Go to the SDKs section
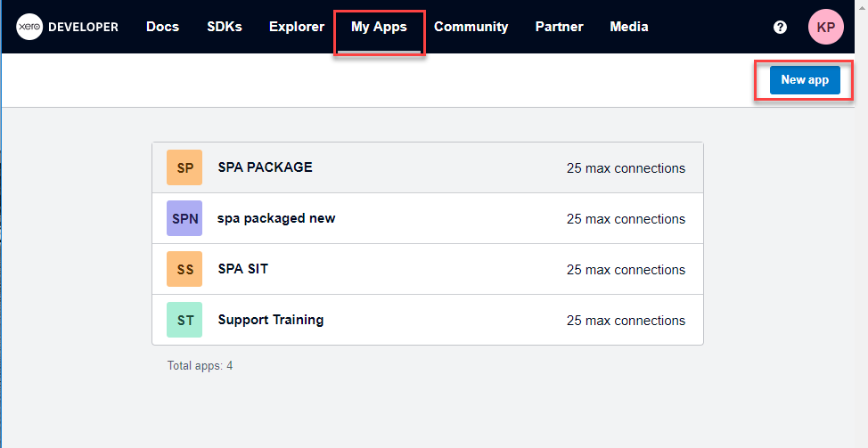The height and width of the screenshot is (448, 868). tap(225, 27)
